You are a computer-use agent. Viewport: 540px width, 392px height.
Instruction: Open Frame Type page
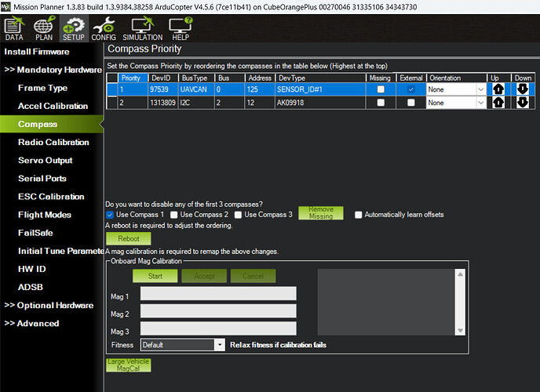(42, 88)
